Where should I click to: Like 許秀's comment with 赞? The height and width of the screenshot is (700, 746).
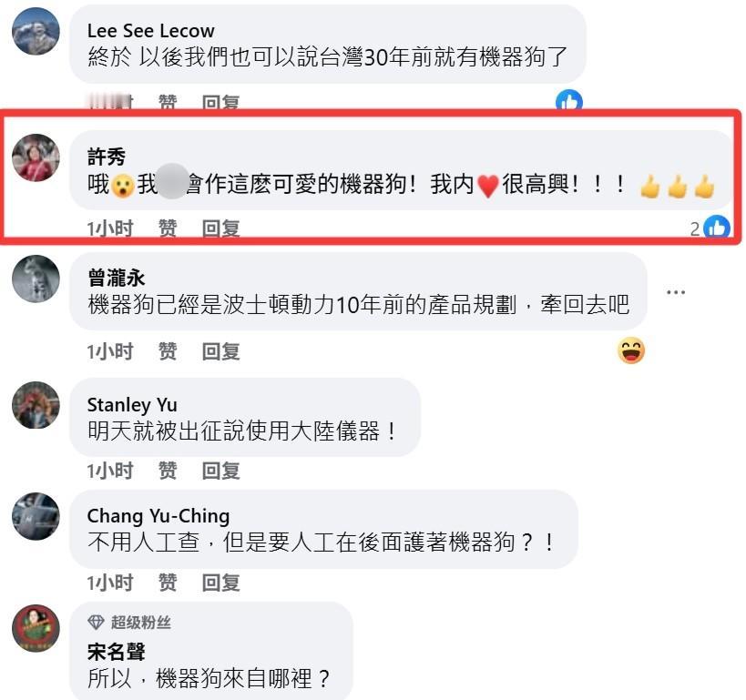(x=168, y=228)
